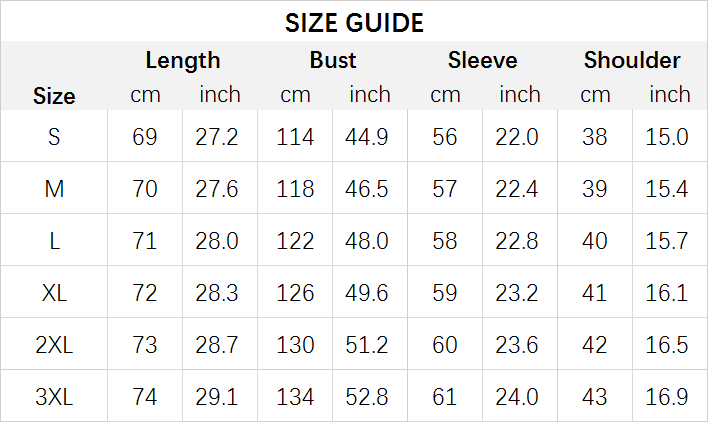Click the M size row label

[54, 188]
